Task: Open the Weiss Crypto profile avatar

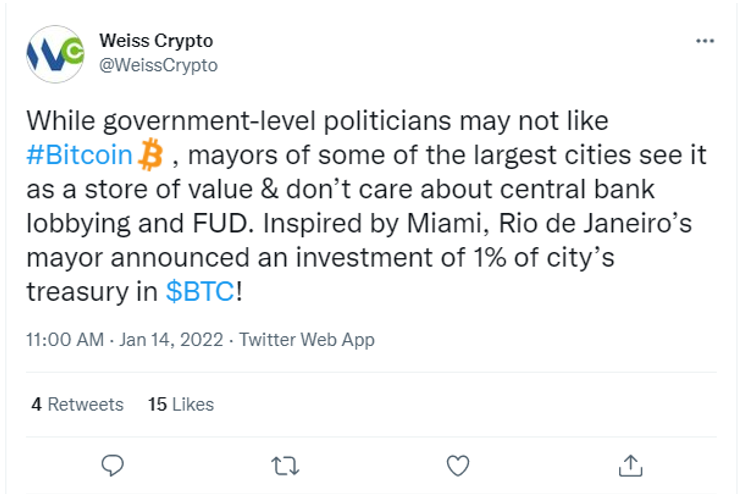Action: click(55, 54)
